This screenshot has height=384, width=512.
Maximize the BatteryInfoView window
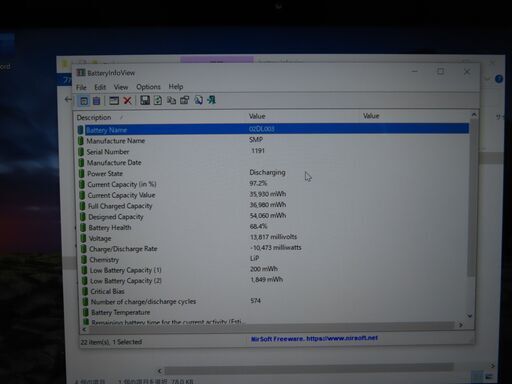pyautogui.click(x=440, y=71)
